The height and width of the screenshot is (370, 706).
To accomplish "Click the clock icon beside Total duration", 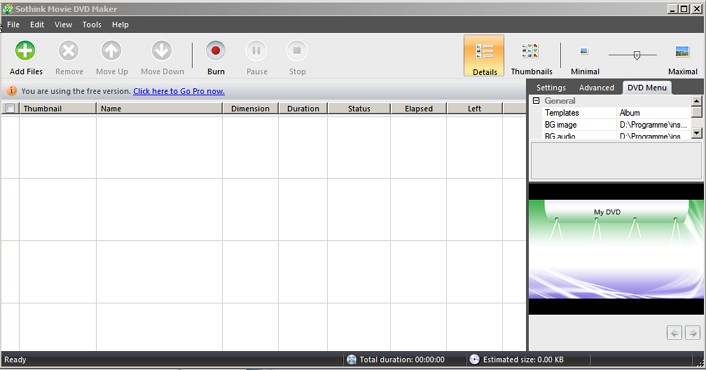I will tap(351, 359).
